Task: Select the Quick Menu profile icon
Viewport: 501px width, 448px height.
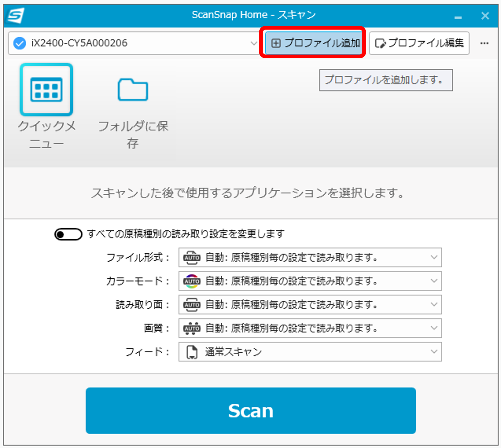Action: tap(46, 90)
